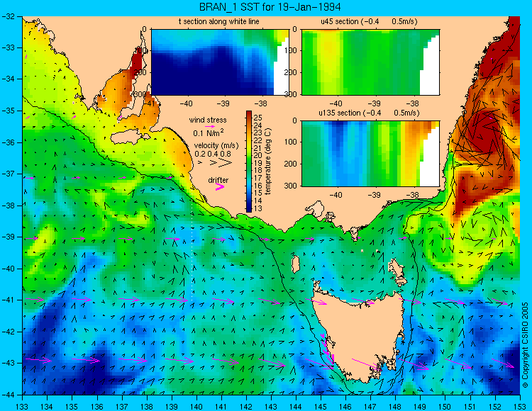Click the colorbar value 25
Image resolution: width=532 pixels, height=411 pixels.
point(258,118)
